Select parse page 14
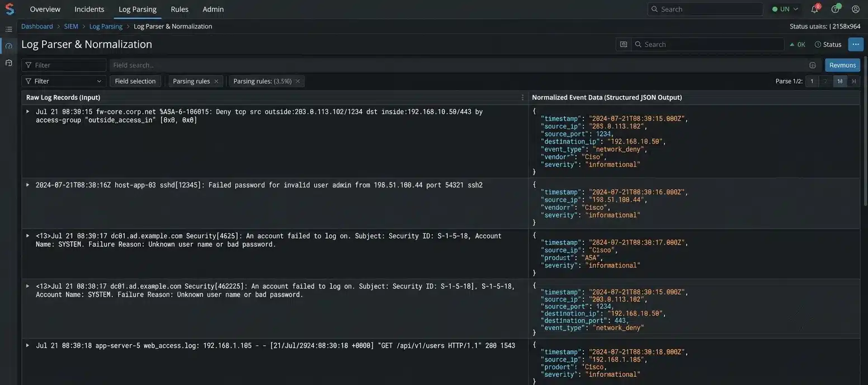 [x=839, y=81]
